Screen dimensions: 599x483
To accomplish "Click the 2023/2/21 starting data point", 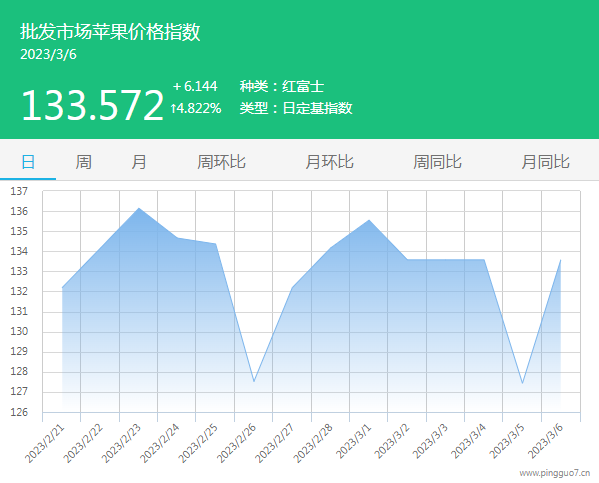I will pyautogui.click(x=62, y=287).
